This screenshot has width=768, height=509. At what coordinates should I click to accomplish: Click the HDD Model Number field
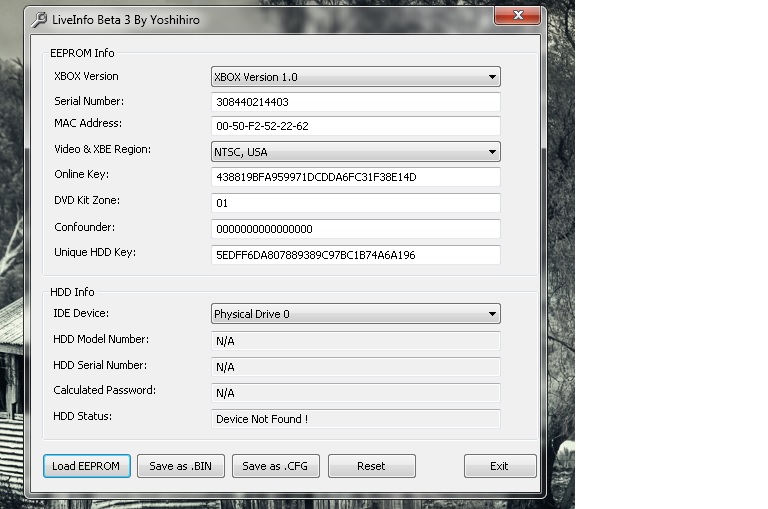[x=356, y=341]
